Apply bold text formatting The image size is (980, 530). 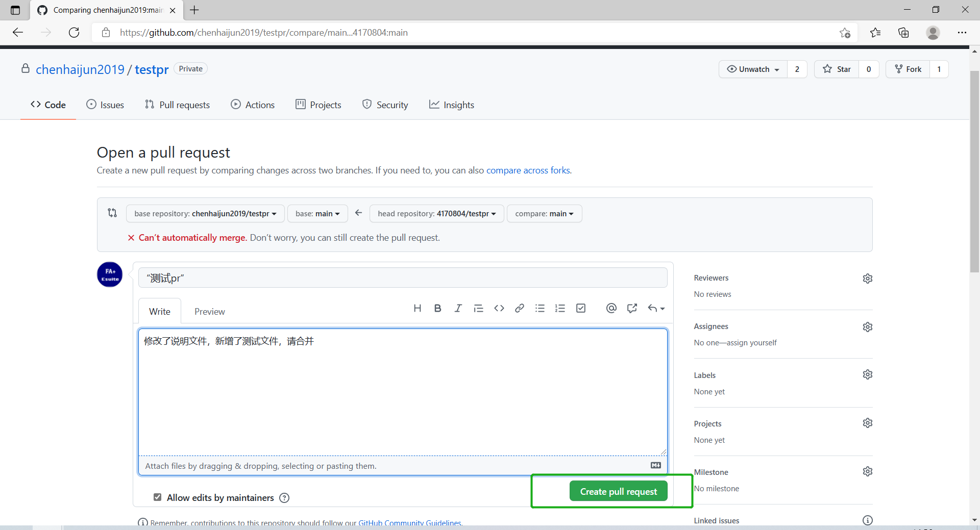437,308
